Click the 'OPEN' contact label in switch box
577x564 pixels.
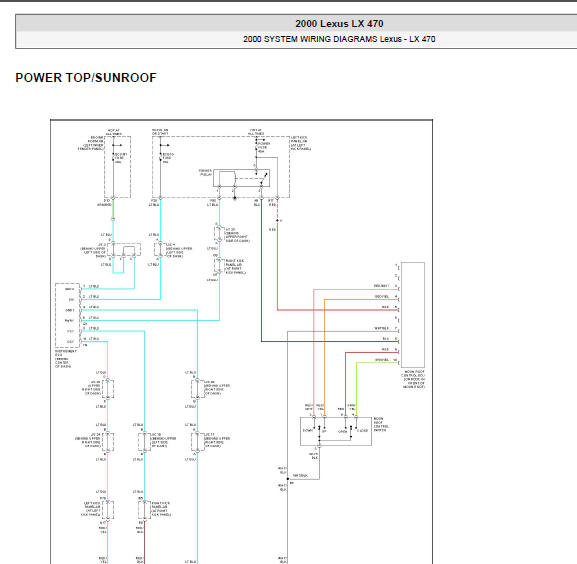click(x=342, y=431)
